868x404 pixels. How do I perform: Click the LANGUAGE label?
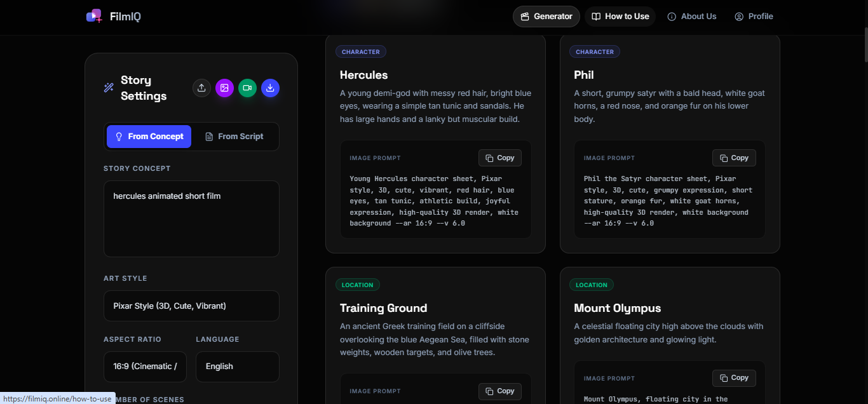click(217, 339)
